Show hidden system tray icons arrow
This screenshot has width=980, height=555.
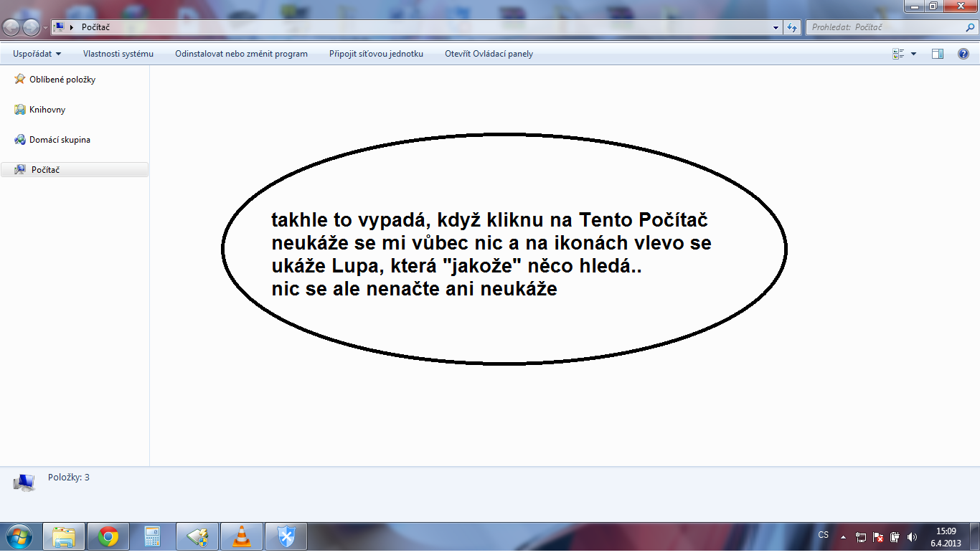pyautogui.click(x=844, y=536)
